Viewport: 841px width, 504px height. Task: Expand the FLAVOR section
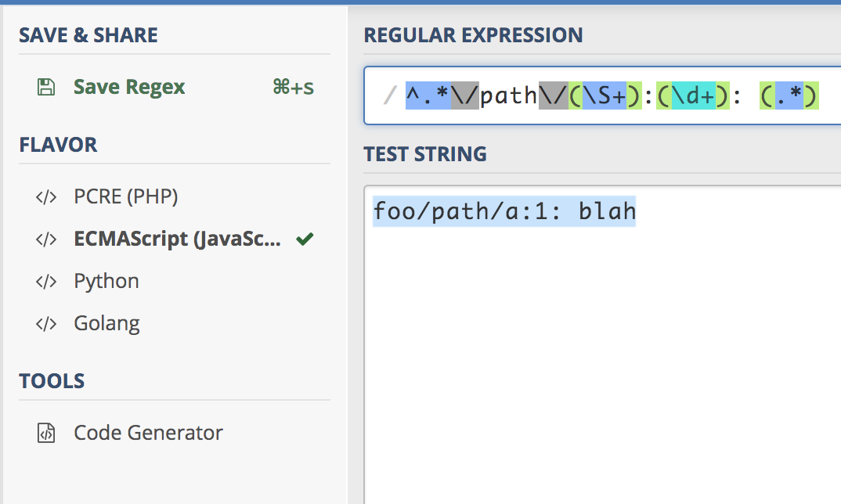[x=59, y=144]
